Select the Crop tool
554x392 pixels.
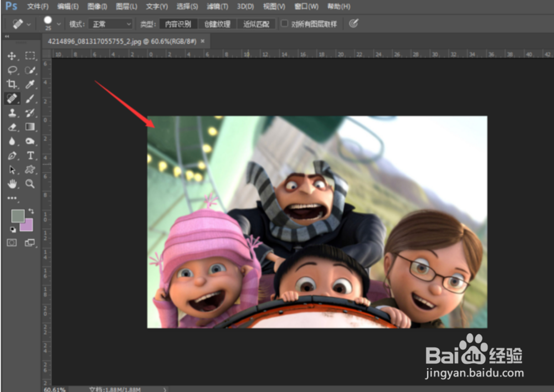(12, 84)
